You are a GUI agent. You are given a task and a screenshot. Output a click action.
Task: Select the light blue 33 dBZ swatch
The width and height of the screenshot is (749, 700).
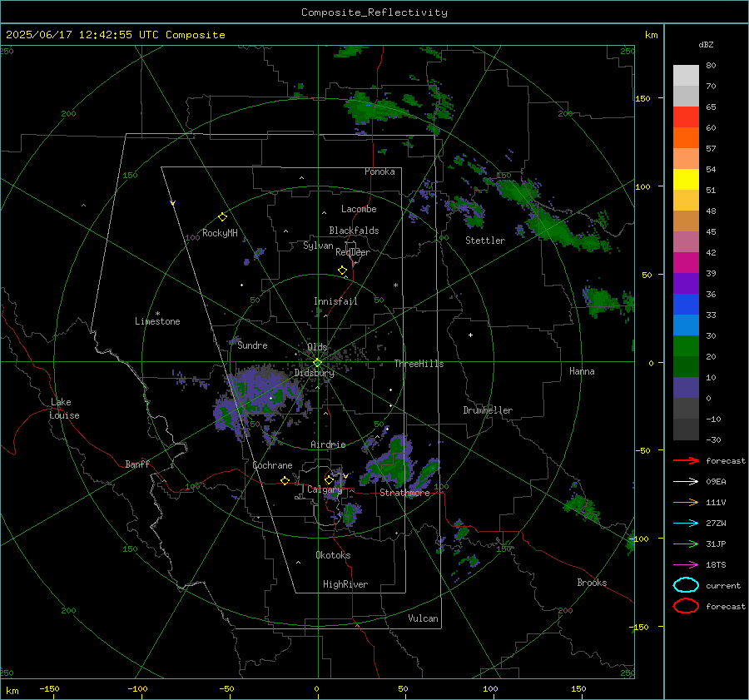pos(686,325)
